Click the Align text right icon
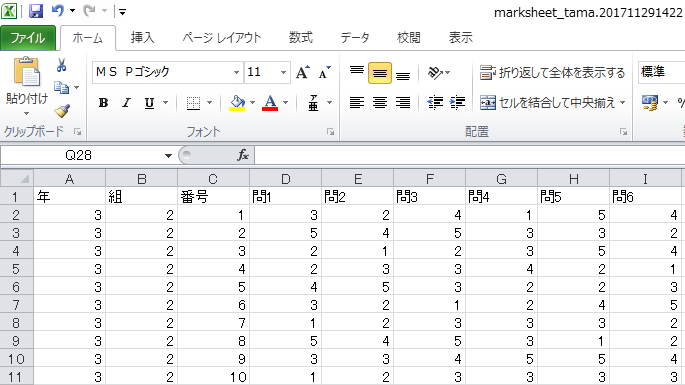 [x=402, y=103]
